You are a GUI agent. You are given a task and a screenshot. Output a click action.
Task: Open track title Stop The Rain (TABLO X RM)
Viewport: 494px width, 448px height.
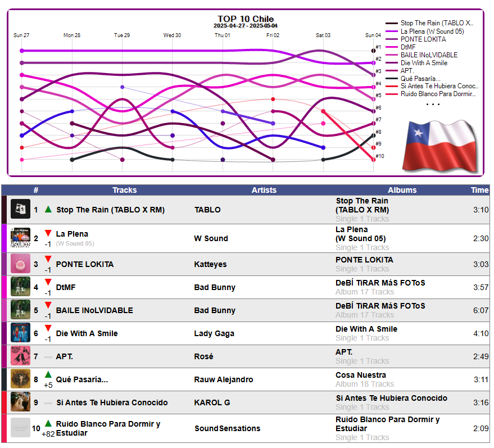point(111,210)
